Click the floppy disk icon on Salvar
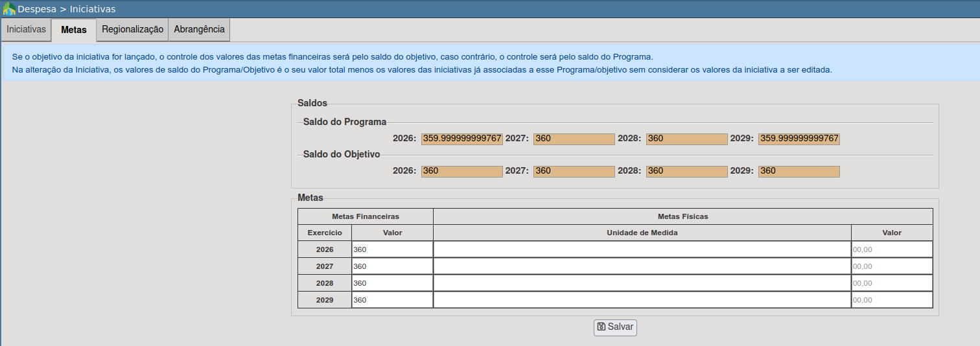This screenshot has height=346, width=980. [x=601, y=327]
